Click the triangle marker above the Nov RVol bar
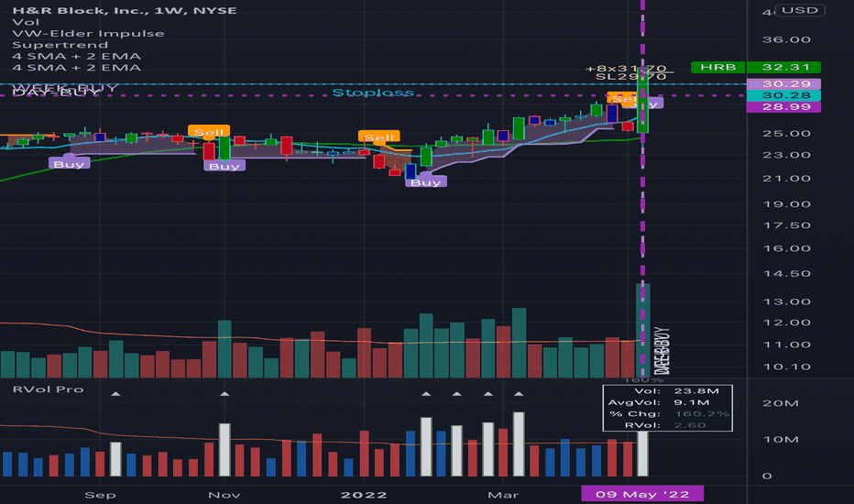 tap(224, 393)
